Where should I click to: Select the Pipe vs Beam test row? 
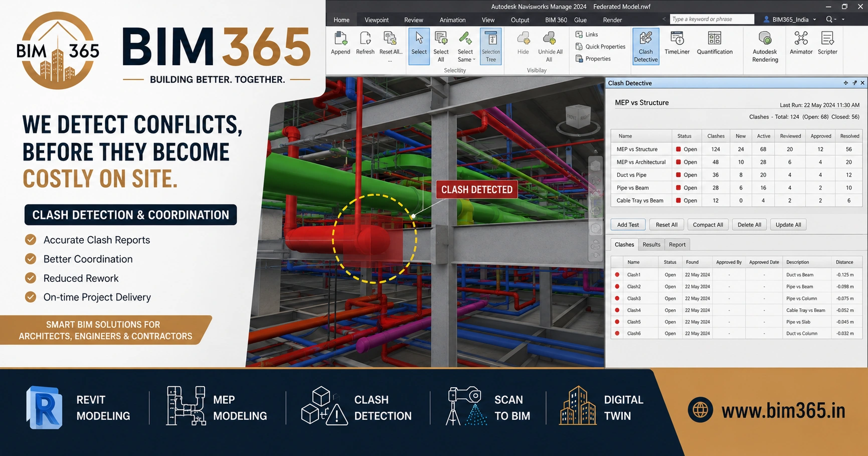point(737,188)
